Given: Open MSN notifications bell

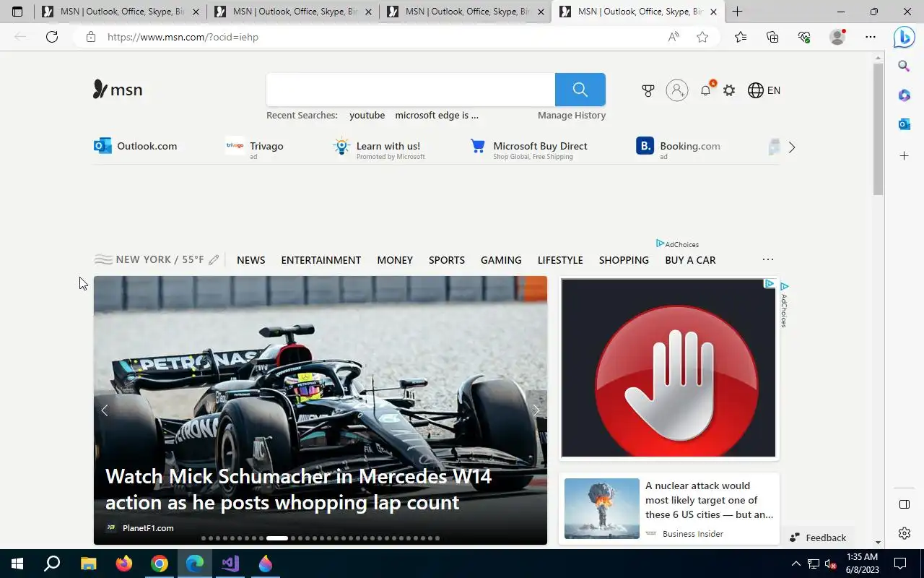Looking at the screenshot, I should (706, 90).
